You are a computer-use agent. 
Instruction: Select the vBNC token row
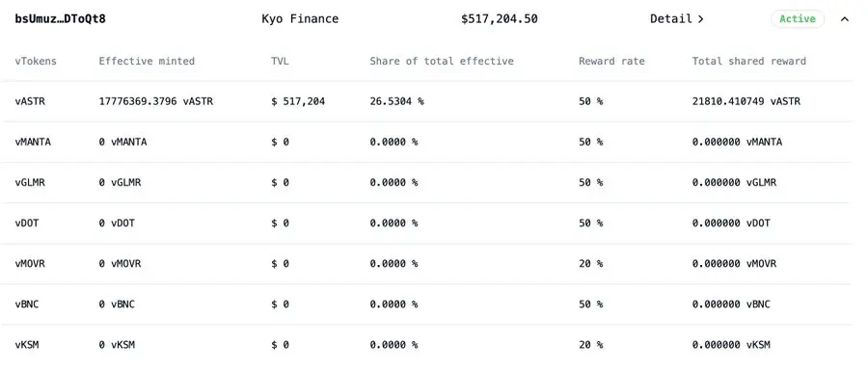426,305
